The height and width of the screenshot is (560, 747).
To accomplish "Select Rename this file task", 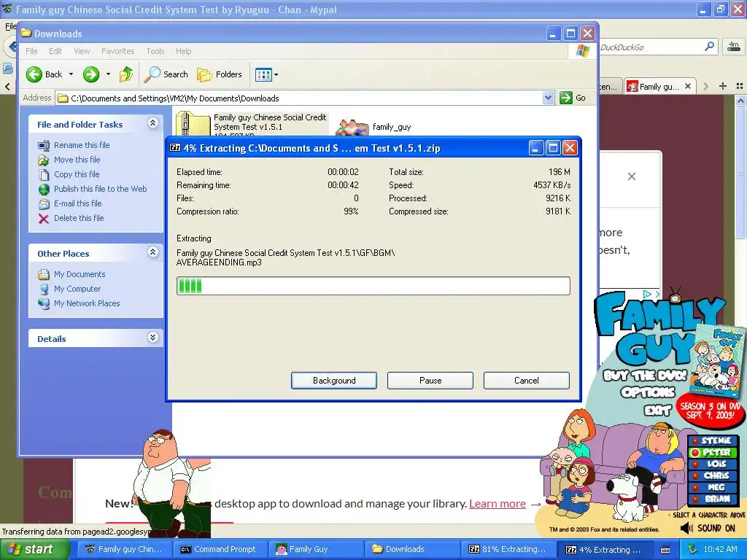I will pyautogui.click(x=82, y=145).
